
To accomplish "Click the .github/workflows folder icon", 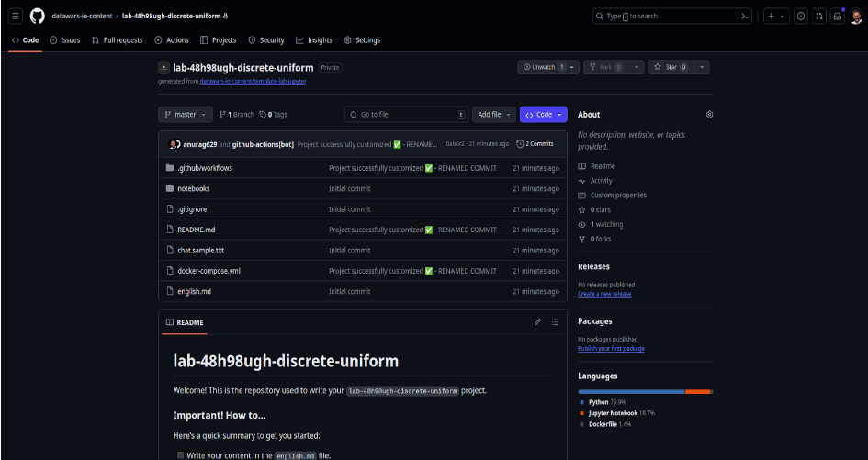I will click(x=170, y=168).
